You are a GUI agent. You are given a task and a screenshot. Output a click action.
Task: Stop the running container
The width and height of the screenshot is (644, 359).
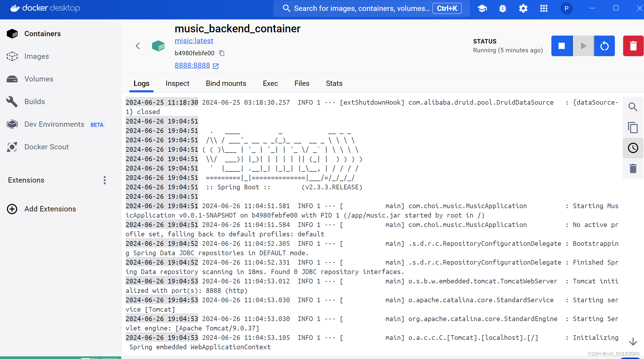(562, 46)
